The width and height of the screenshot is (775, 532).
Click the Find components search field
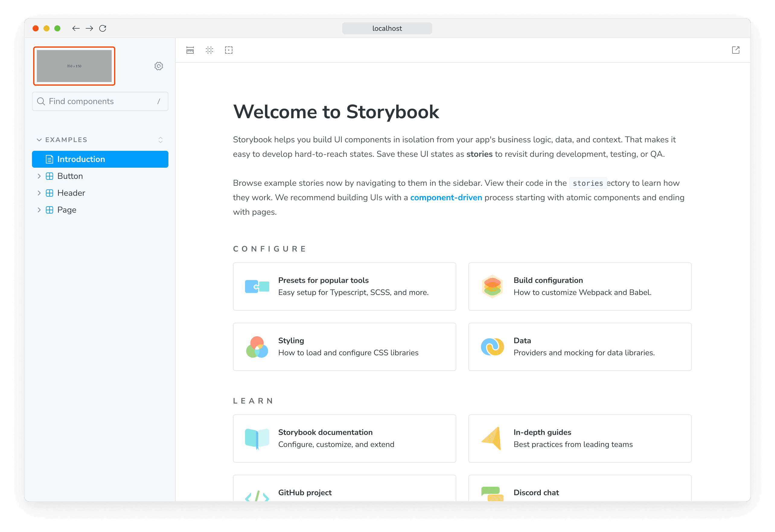[x=100, y=101]
